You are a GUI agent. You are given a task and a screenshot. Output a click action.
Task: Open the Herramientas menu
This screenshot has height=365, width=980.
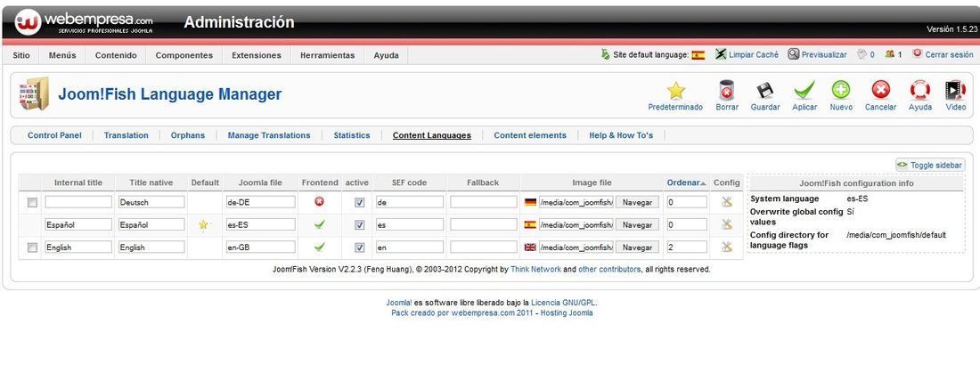(x=328, y=55)
